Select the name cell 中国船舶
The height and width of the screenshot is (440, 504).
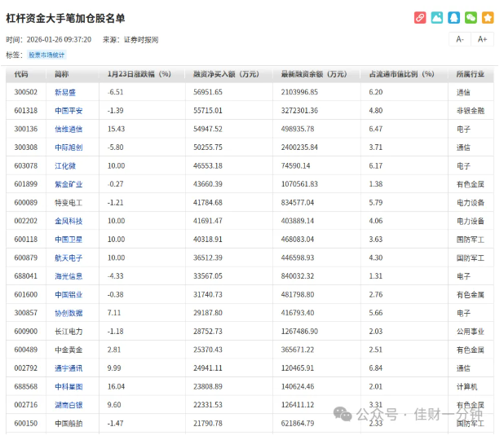click(x=69, y=424)
